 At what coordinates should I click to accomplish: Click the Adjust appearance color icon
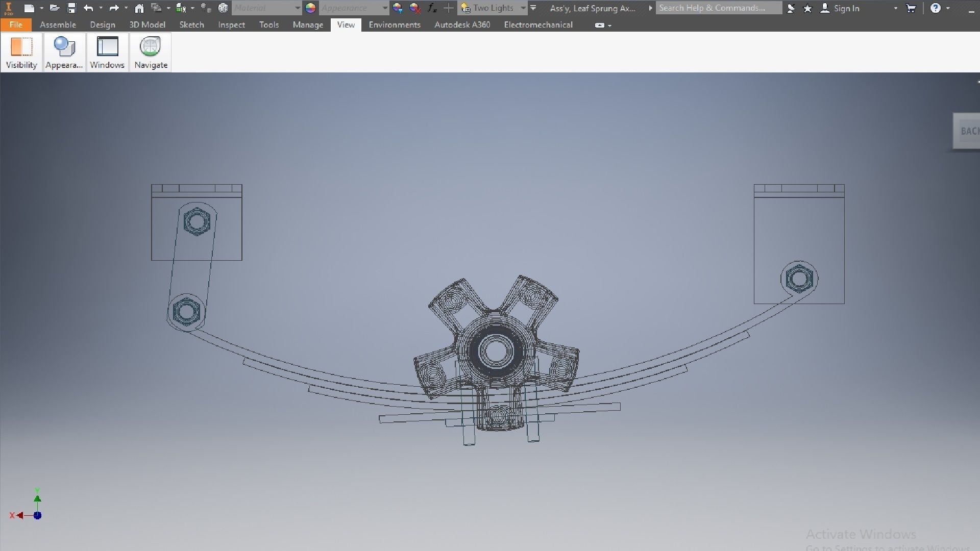pyautogui.click(x=398, y=8)
